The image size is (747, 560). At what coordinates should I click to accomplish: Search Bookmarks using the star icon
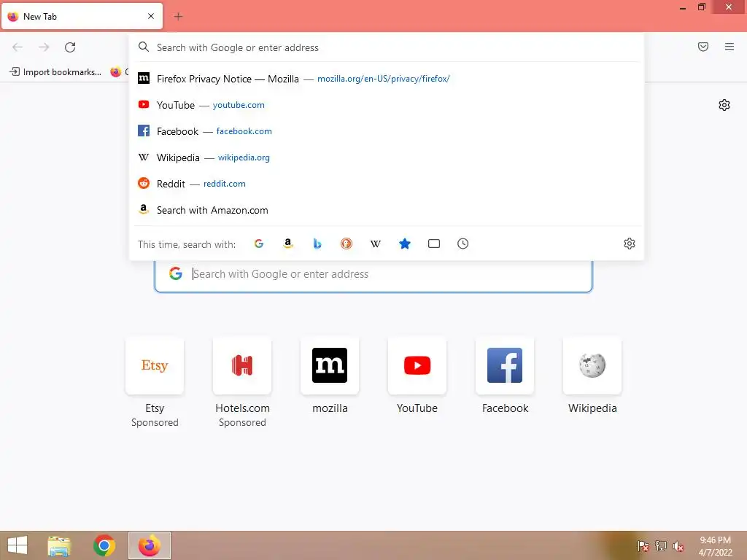tap(404, 244)
